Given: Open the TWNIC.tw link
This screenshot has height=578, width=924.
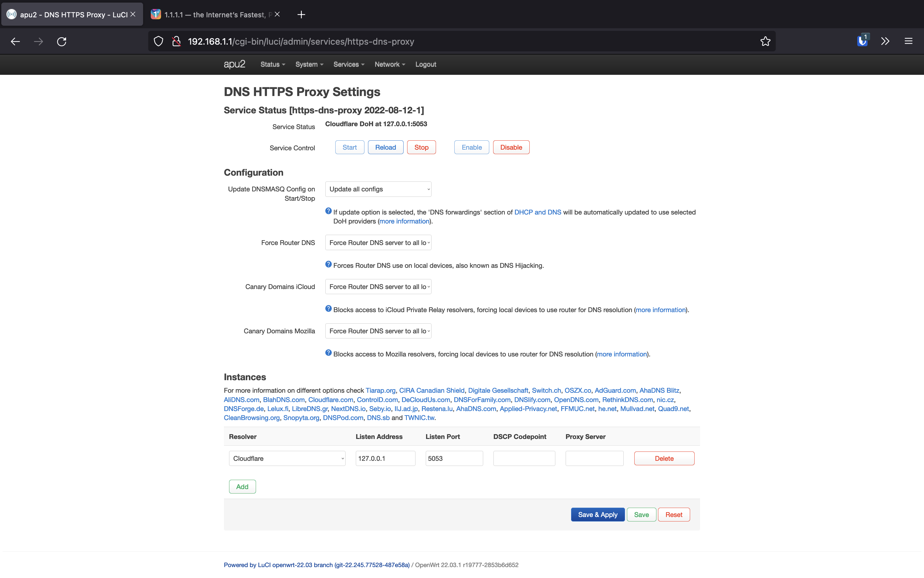Looking at the screenshot, I should 419,418.
